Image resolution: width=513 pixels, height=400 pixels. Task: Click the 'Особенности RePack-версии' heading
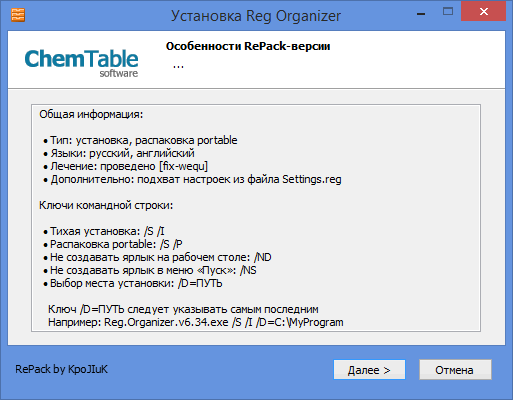pyautogui.click(x=248, y=46)
